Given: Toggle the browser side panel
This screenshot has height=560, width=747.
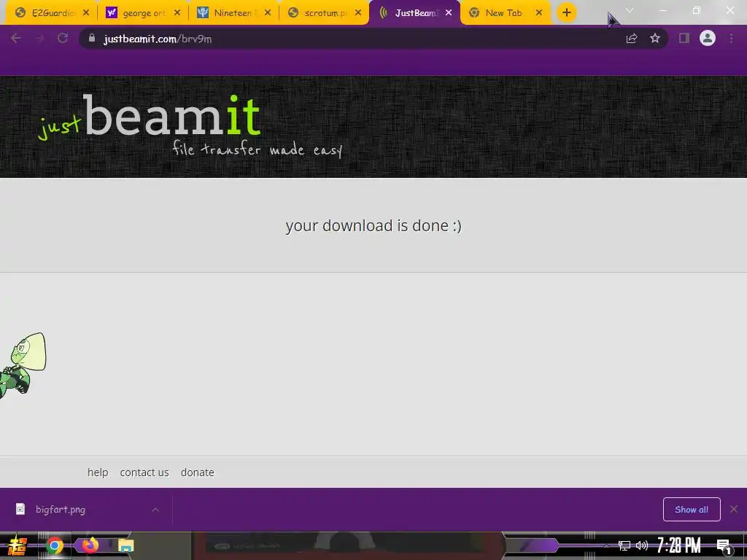Looking at the screenshot, I should point(684,39).
